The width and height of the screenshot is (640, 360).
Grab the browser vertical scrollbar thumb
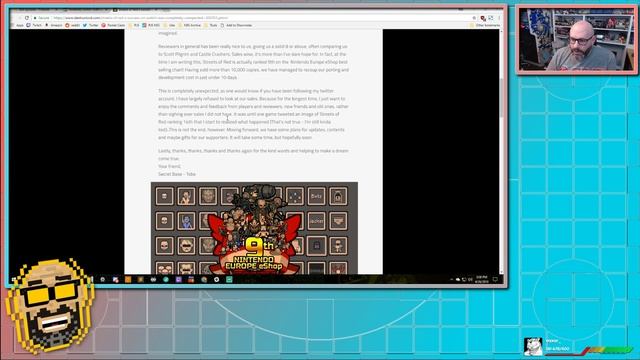(501, 97)
